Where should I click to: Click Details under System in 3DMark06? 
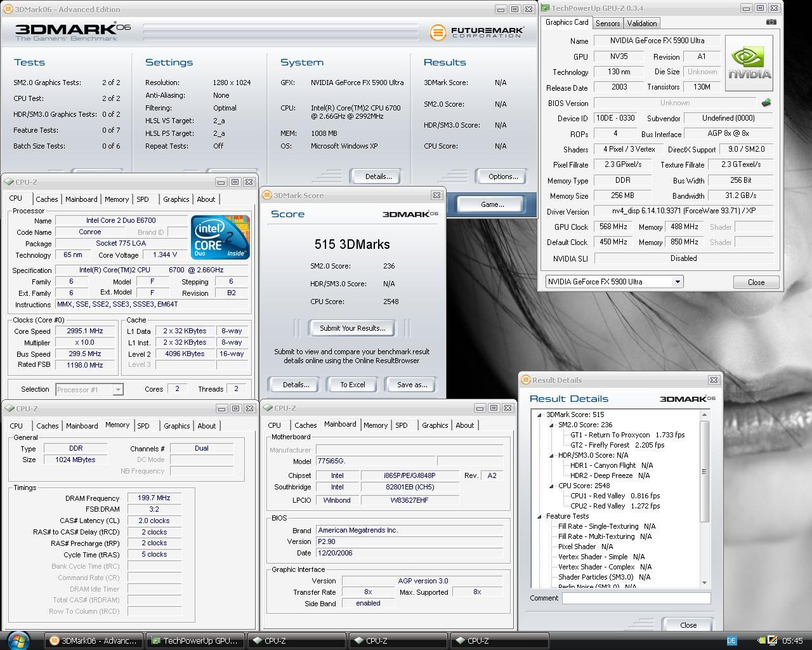pos(378,176)
